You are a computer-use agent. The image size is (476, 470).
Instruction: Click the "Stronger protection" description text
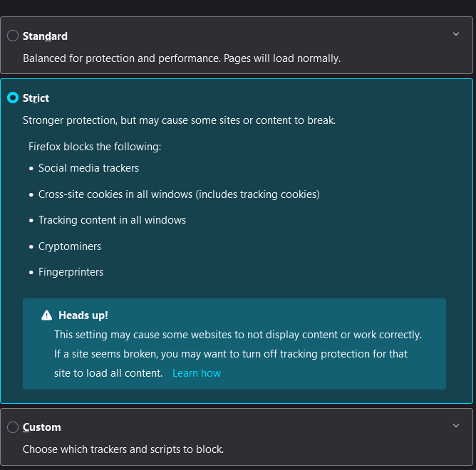[179, 120]
